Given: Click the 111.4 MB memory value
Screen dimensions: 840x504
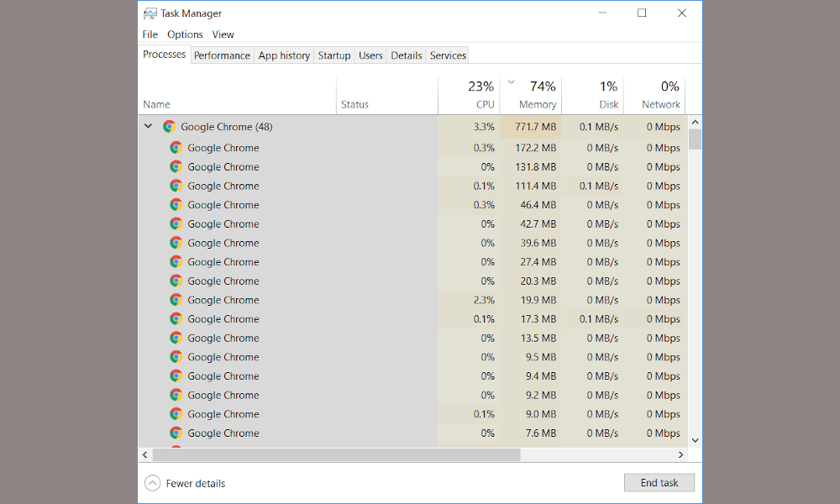Looking at the screenshot, I should (536, 186).
